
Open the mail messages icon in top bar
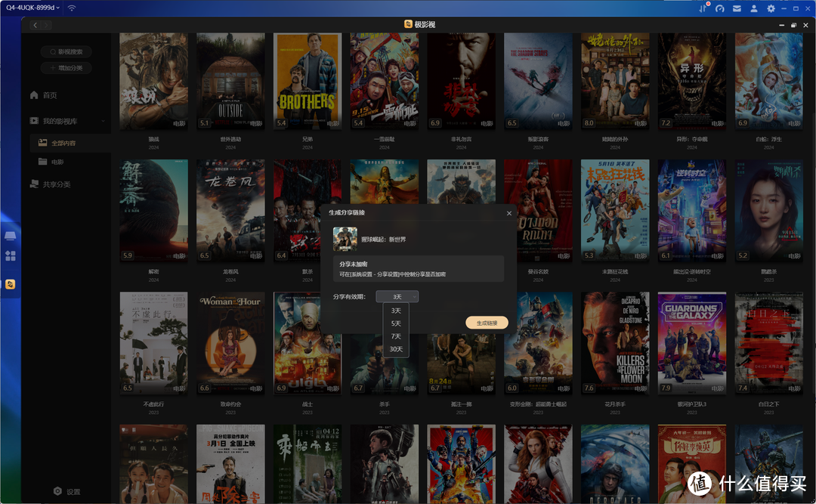[x=737, y=8]
